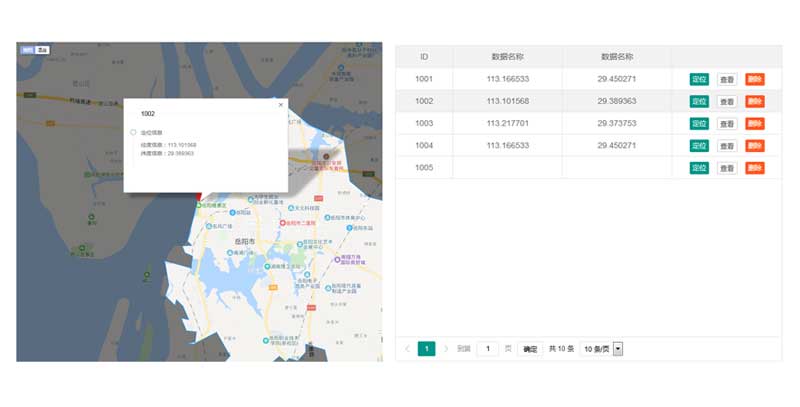Select the 113.217701 cell in row 1003
800x407 pixels.
(x=507, y=123)
